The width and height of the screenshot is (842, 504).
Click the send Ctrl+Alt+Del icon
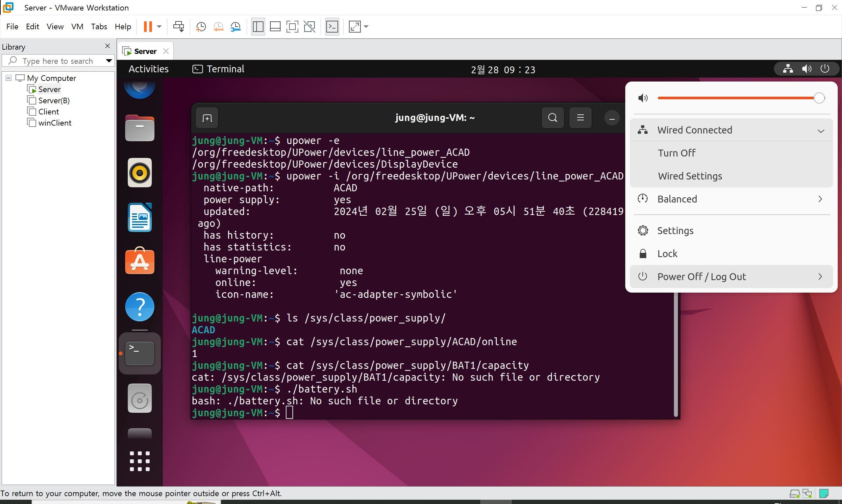click(x=178, y=27)
